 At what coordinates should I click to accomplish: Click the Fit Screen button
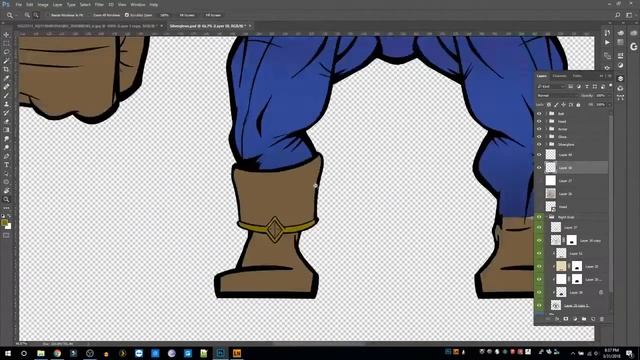(x=187, y=15)
